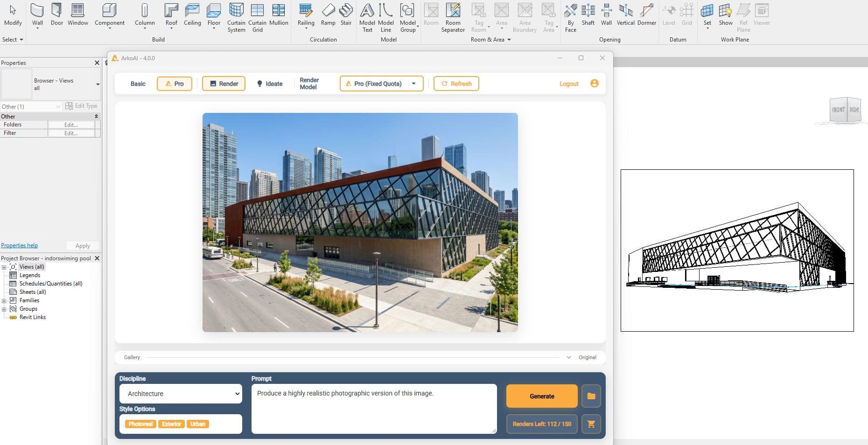
Task: Choose the Dormer opening tool
Action: [647, 15]
